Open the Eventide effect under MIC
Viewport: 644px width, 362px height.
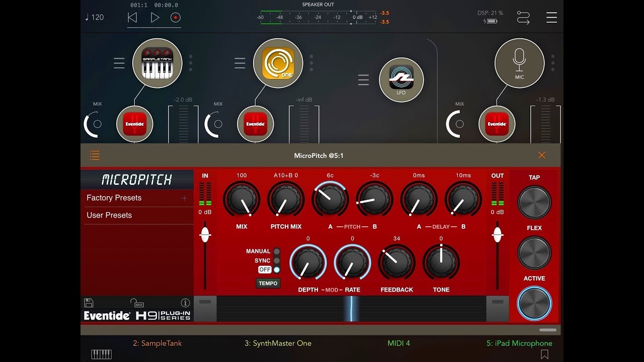tap(497, 124)
